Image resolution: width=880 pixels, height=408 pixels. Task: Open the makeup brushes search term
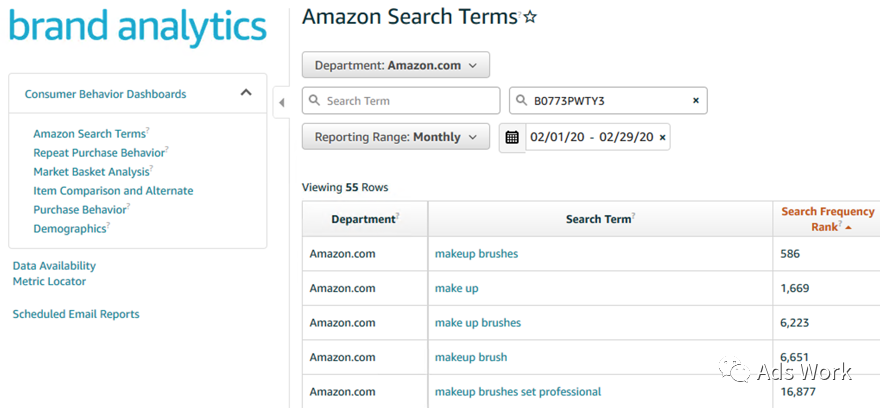(476, 254)
